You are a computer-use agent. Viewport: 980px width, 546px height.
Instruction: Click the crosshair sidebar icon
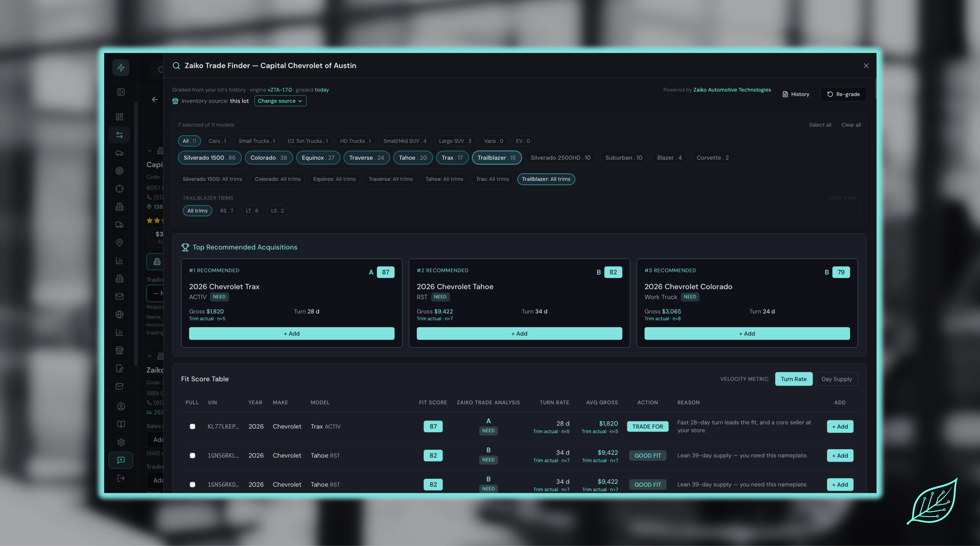(119, 189)
